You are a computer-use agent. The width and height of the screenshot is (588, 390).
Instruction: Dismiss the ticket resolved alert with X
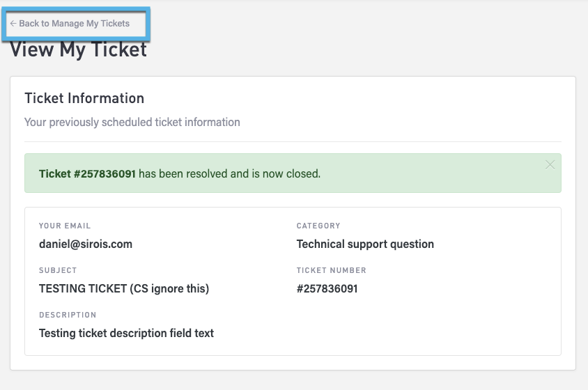(x=550, y=165)
